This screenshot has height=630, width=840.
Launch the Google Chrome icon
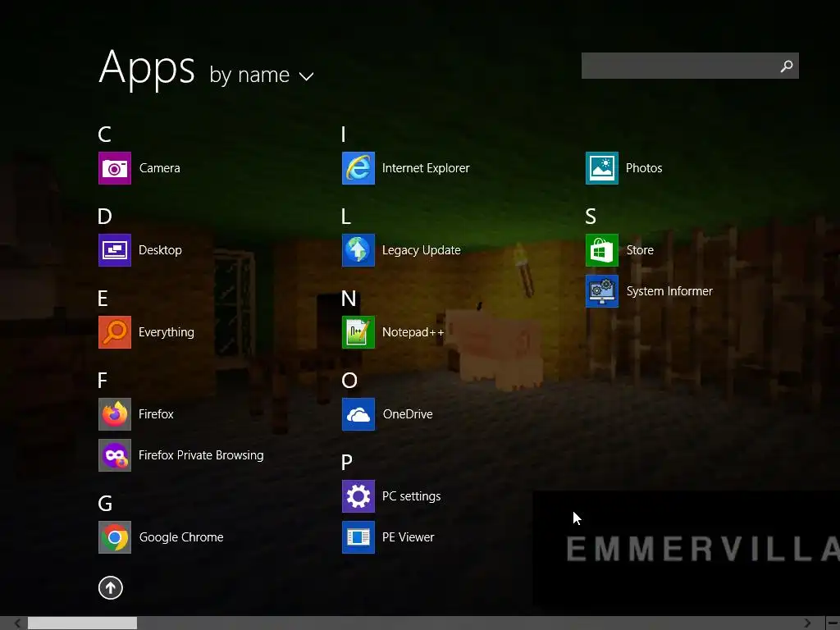pyautogui.click(x=115, y=537)
